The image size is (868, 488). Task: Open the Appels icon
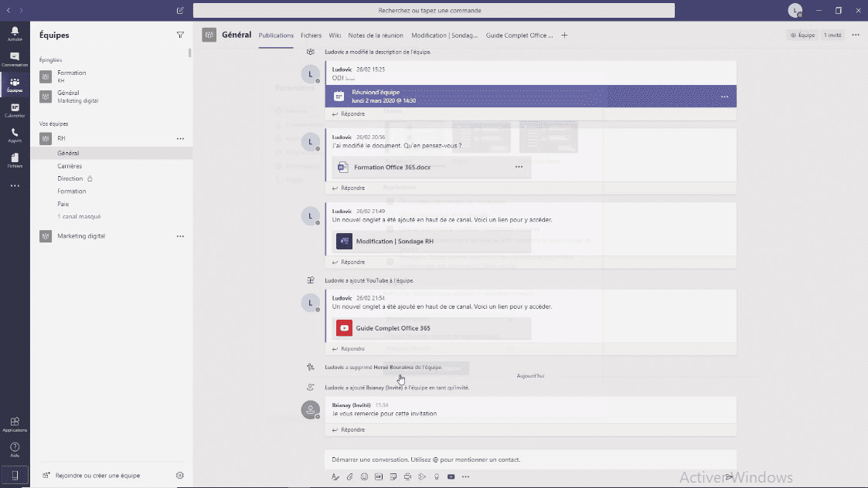tap(14, 133)
